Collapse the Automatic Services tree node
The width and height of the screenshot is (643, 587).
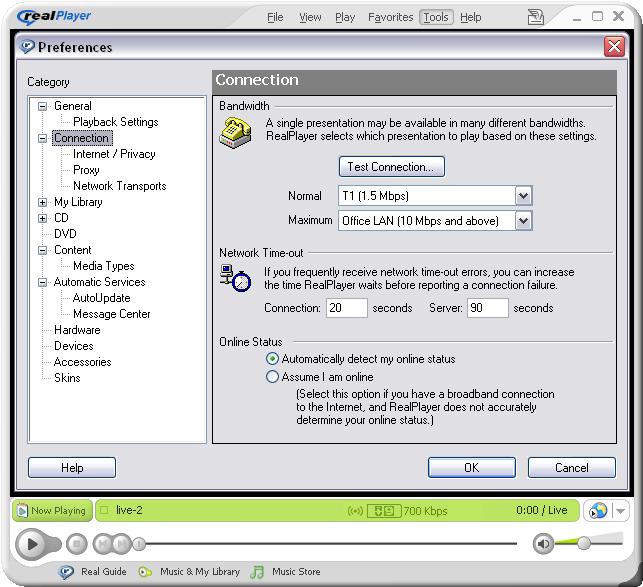[42, 282]
